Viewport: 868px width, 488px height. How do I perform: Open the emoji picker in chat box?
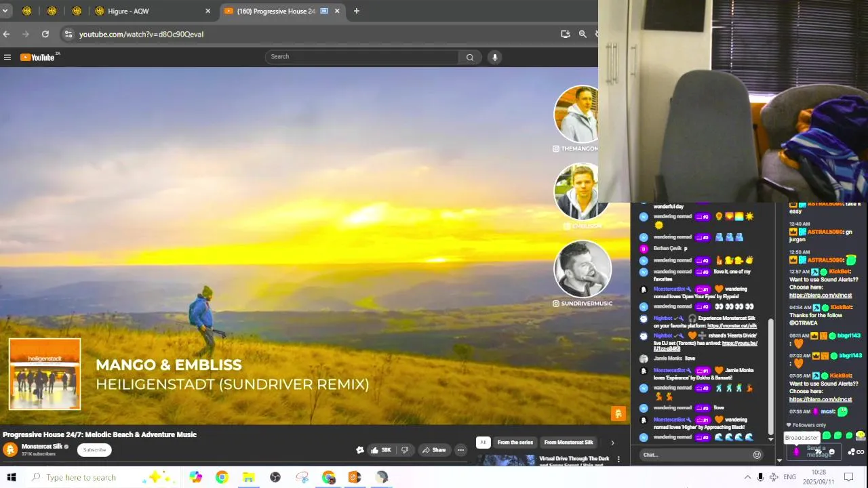click(757, 455)
